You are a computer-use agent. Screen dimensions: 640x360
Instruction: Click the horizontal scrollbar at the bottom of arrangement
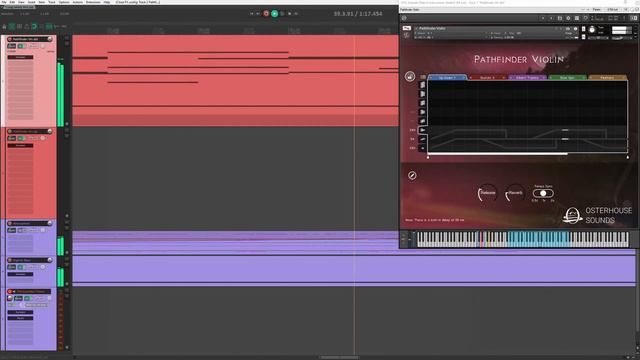(340, 358)
